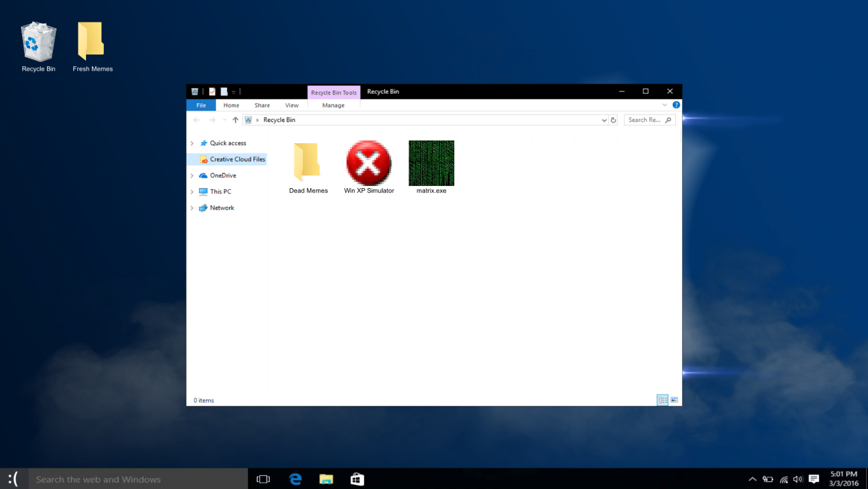
Task: Open the Windows Store from the taskbar
Action: click(356, 478)
